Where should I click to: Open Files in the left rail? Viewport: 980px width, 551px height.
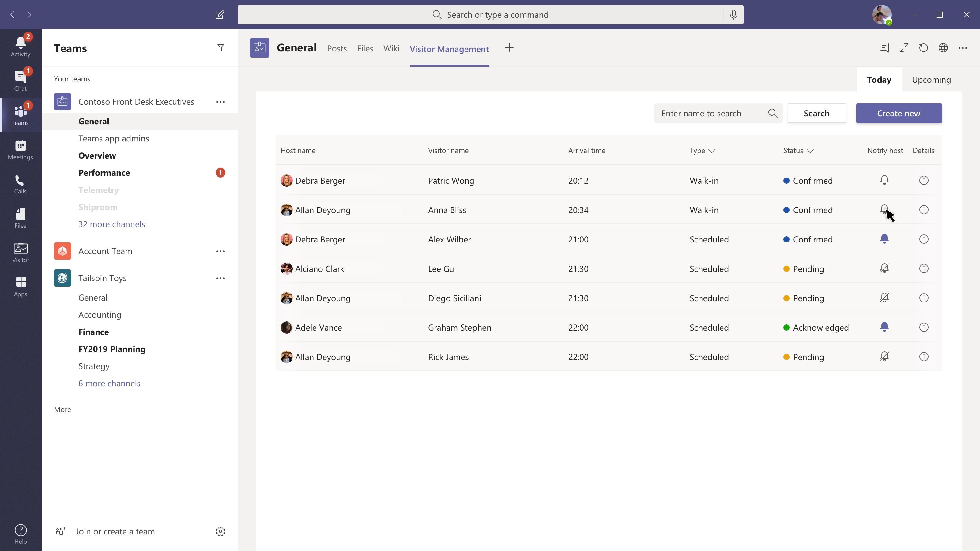click(21, 218)
